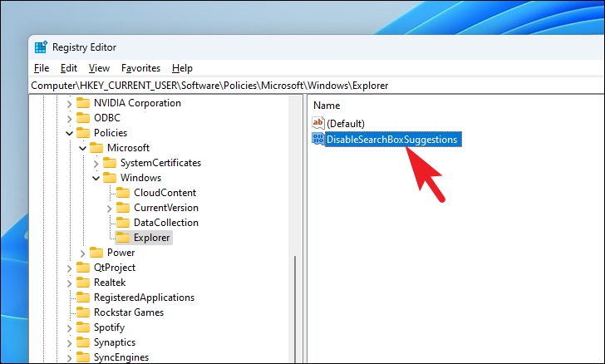The width and height of the screenshot is (605, 364).
Task: Expand the NVIDIA Corporation key
Action: point(69,103)
